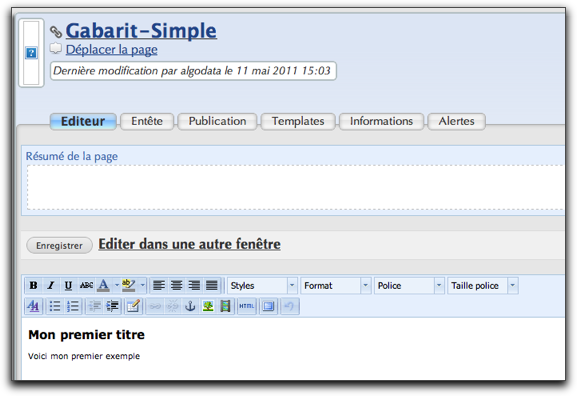Open the Styles dropdown
The image size is (577, 396).
point(262,286)
